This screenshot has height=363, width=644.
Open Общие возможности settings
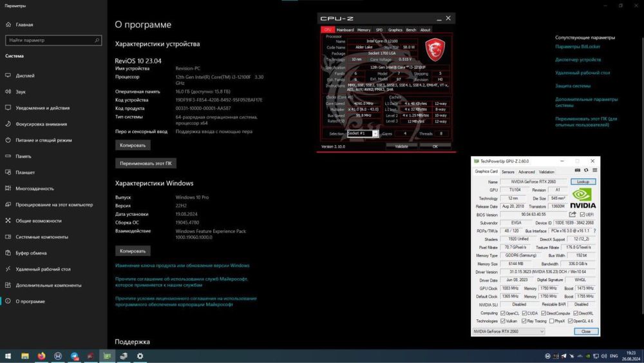(38, 221)
